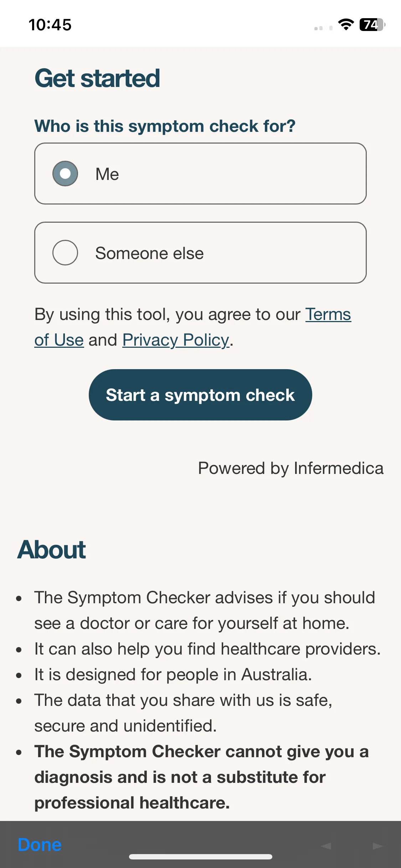Viewport: 401px width, 868px height.
Task: Tap the Wi-Fi status icon
Action: (346, 25)
